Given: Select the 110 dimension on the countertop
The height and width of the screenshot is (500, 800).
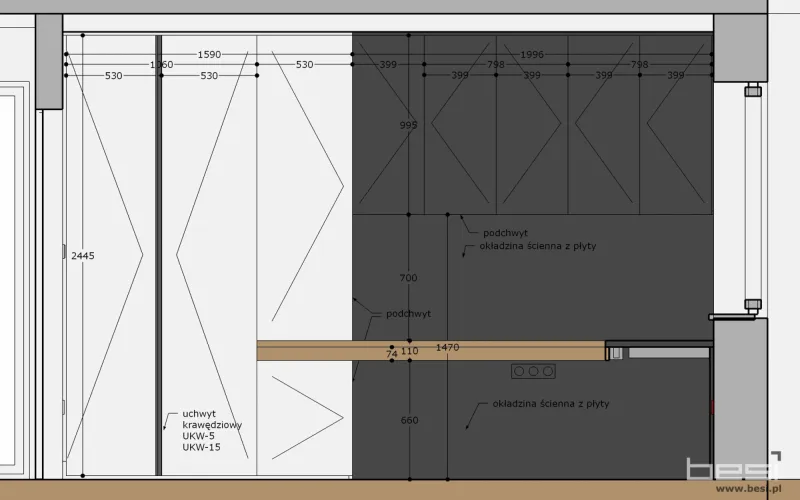Looking at the screenshot, I should tap(409, 351).
